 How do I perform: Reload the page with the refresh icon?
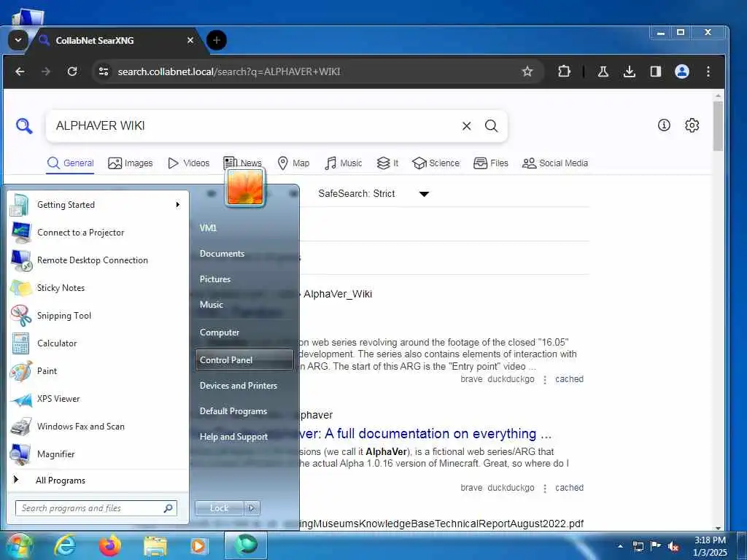[72, 71]
